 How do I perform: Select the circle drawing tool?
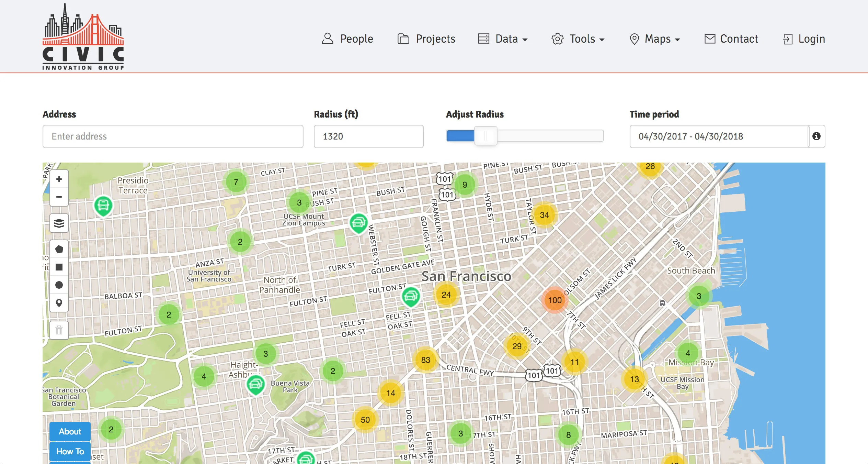pos(59,285)
